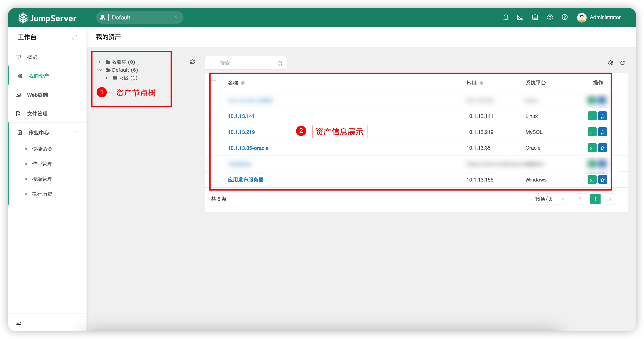Collapse the 作业中心 menu group
This screenshot has width=644, height=339.
pyautogui.click(x=76, y=132)
